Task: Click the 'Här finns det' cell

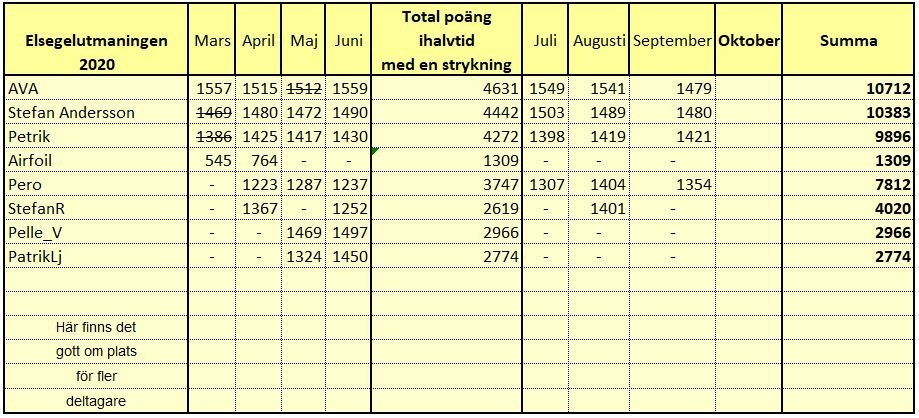Action: click(97, 327)
